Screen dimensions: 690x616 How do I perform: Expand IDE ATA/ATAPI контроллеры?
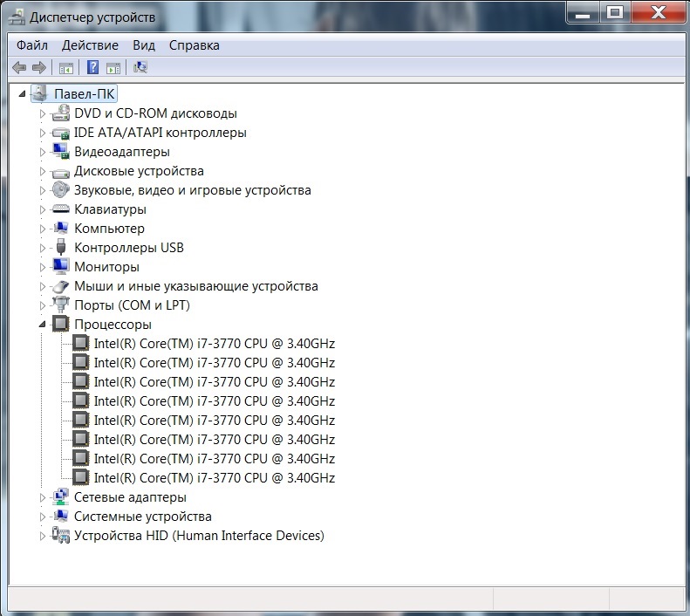click(42, 133)
